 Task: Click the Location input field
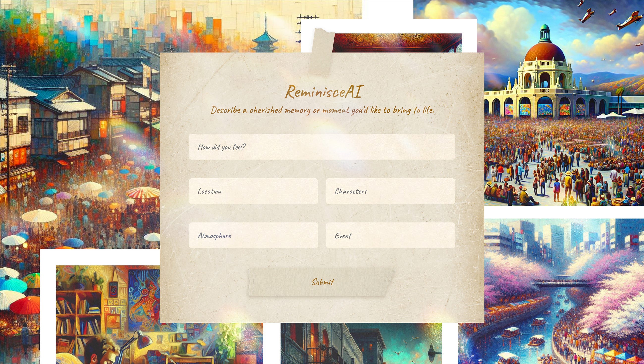click(x=253, y=191)
